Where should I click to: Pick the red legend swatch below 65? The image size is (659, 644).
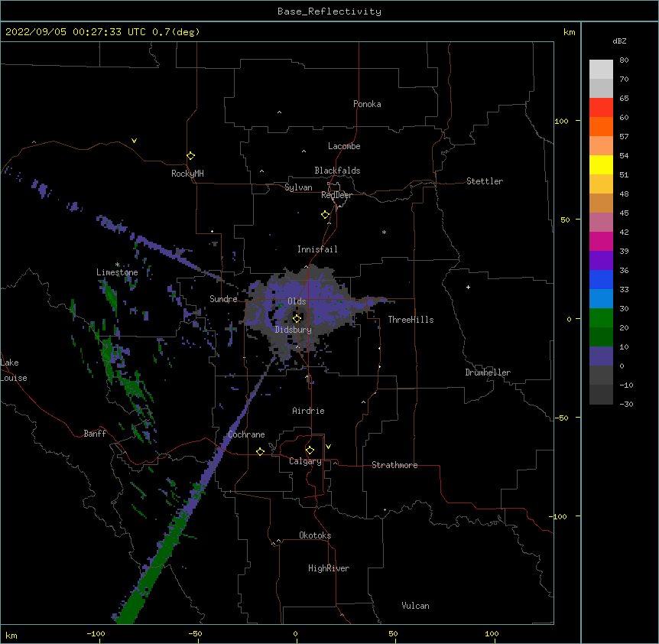click(x=601, y=107)
